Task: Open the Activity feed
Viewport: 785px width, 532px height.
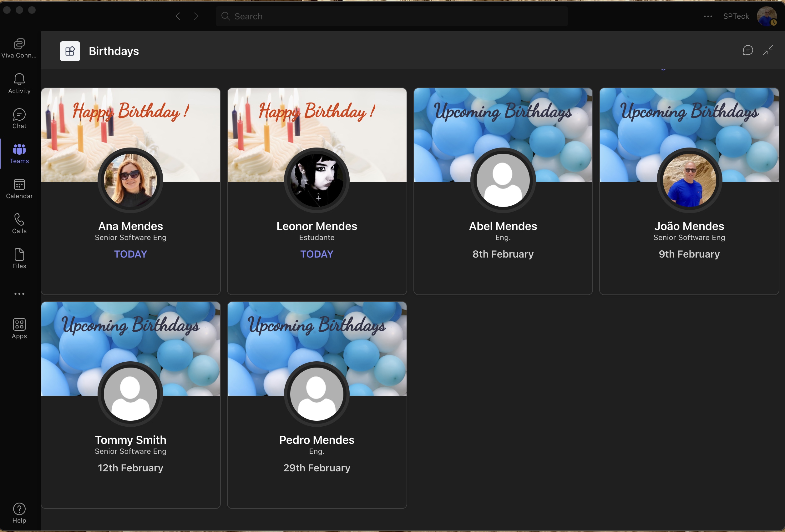Action: 19,84
